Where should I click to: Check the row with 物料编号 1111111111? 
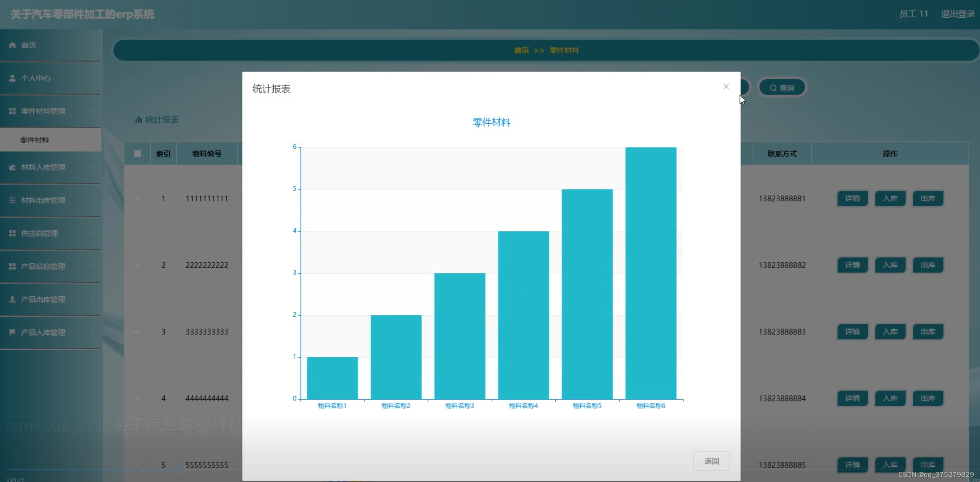(x=136, y=199)
